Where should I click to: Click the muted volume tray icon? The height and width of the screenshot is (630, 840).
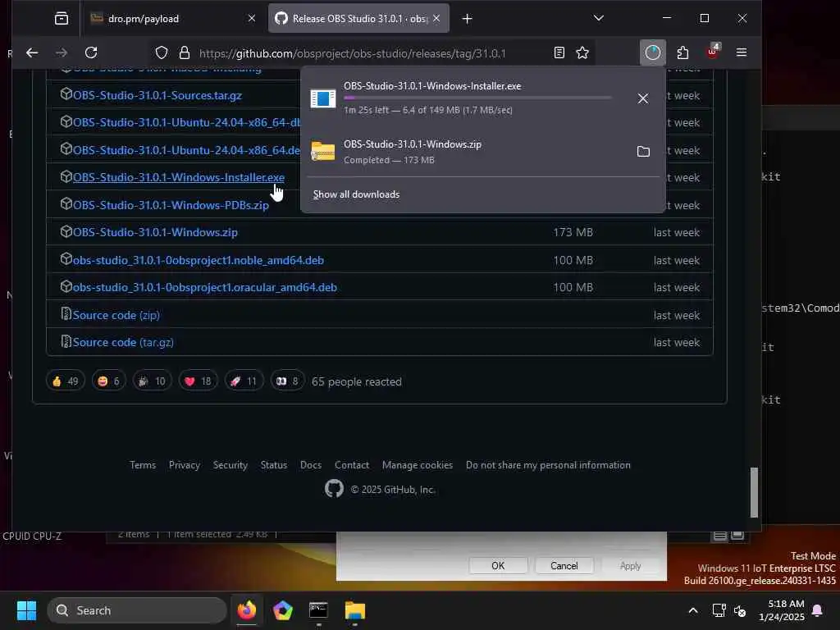pos(740,610)
